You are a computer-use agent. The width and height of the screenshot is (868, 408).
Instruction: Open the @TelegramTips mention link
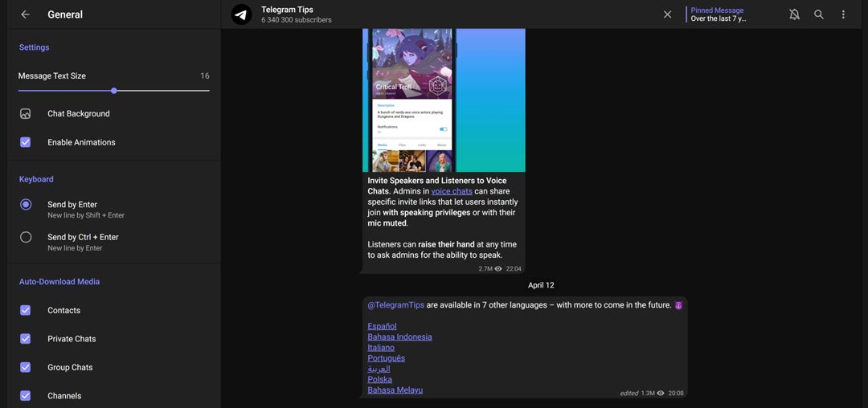[x=395, y=305]
